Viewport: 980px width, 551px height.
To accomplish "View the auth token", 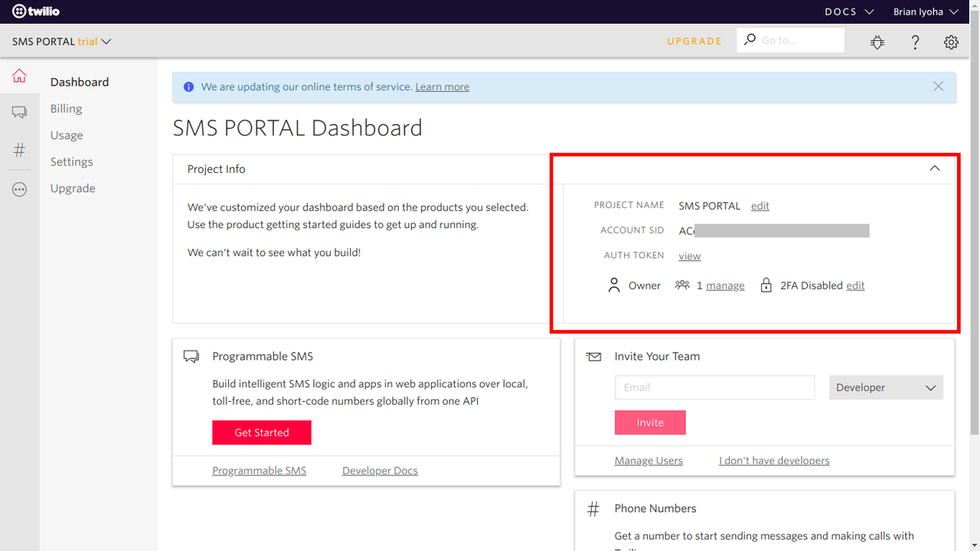I will tap(690, 256).
